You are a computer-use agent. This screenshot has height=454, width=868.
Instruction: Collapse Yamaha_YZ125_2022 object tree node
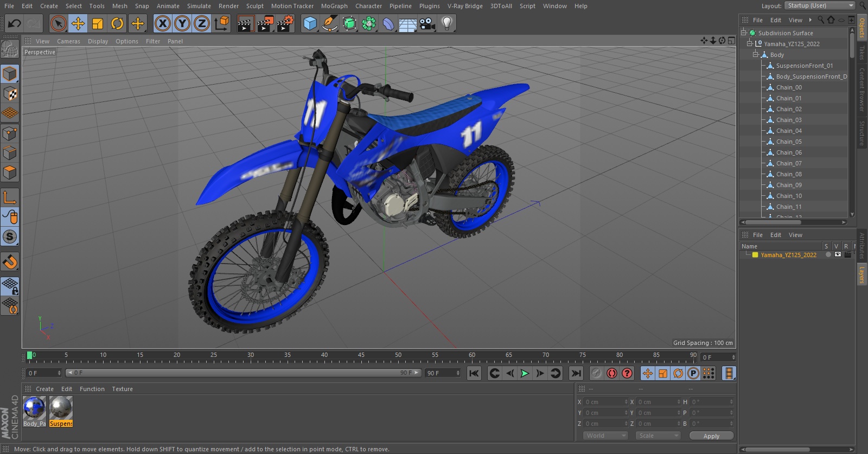[x=750, y=43]
